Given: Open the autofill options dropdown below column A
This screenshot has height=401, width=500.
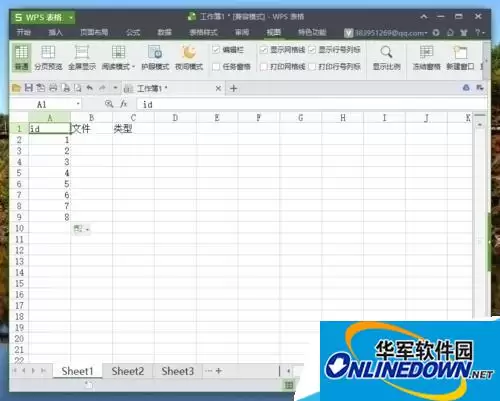Looking at the screenshot, I should [82, 229].
